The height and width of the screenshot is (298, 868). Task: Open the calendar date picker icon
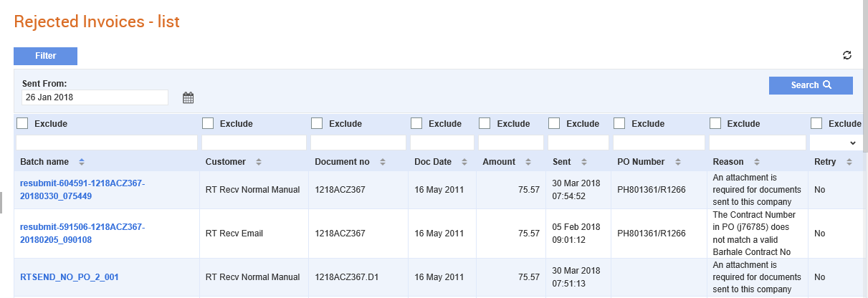click(x=189, y=97)
